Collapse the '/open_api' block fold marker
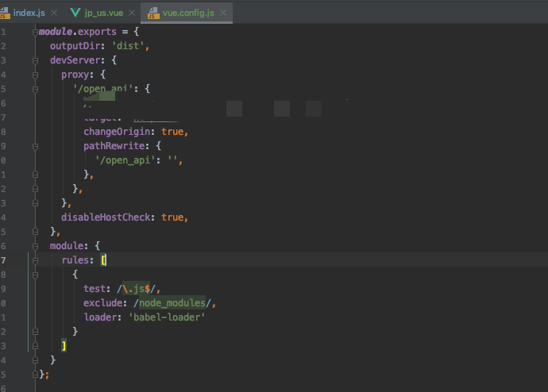The image size is (548, 392). (35, 90)
